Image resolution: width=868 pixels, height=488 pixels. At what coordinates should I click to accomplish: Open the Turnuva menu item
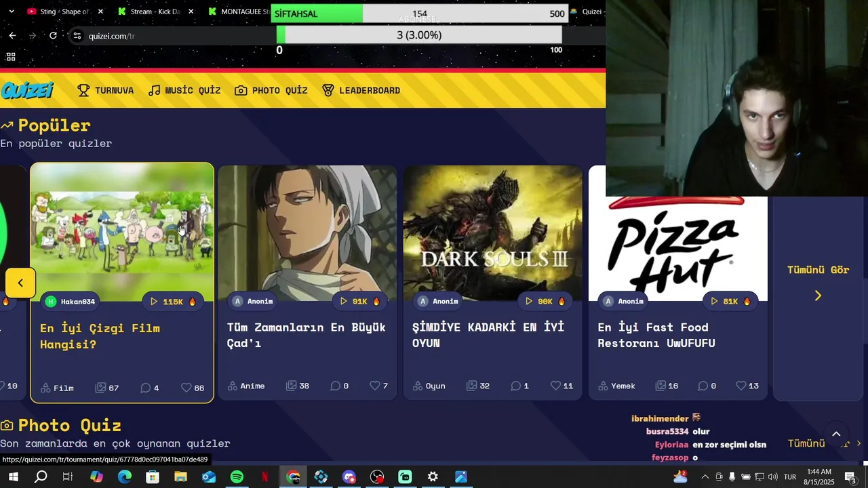[106, 90]
